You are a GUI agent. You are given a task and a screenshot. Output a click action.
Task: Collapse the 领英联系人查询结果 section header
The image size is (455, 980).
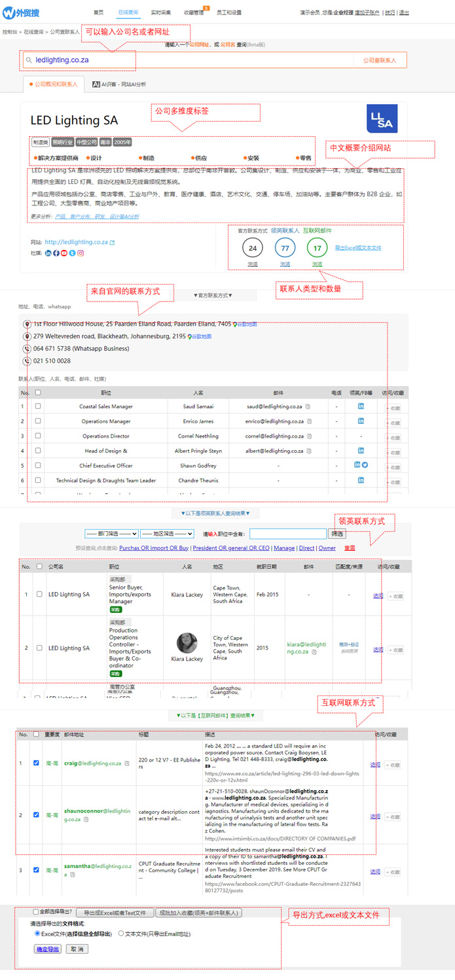click(215, 514)
